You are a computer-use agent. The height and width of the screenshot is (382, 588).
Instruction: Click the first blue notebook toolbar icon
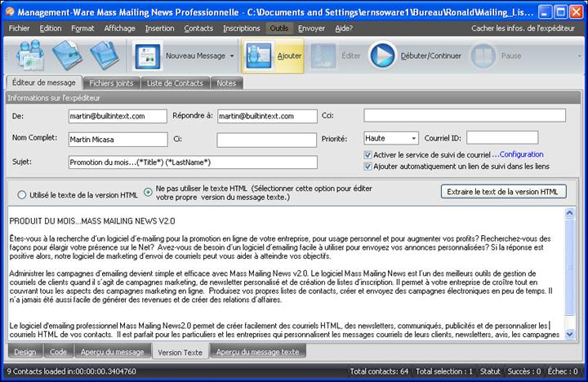coord(68,56)
